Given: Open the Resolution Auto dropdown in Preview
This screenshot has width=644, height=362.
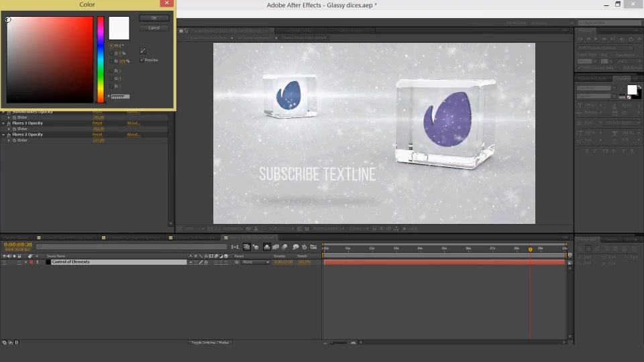Looking at the screenshot, I should tap(629, 61).
